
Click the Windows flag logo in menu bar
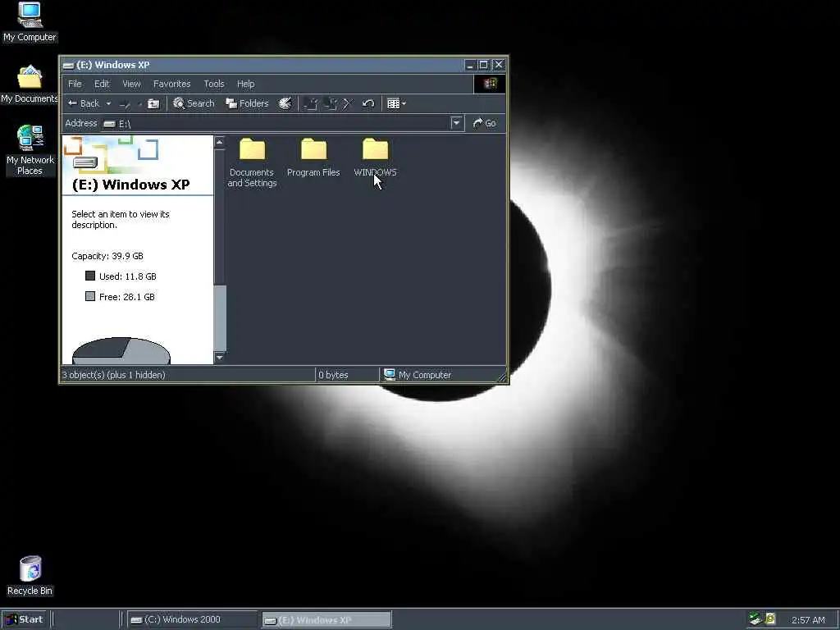point(490,84)
